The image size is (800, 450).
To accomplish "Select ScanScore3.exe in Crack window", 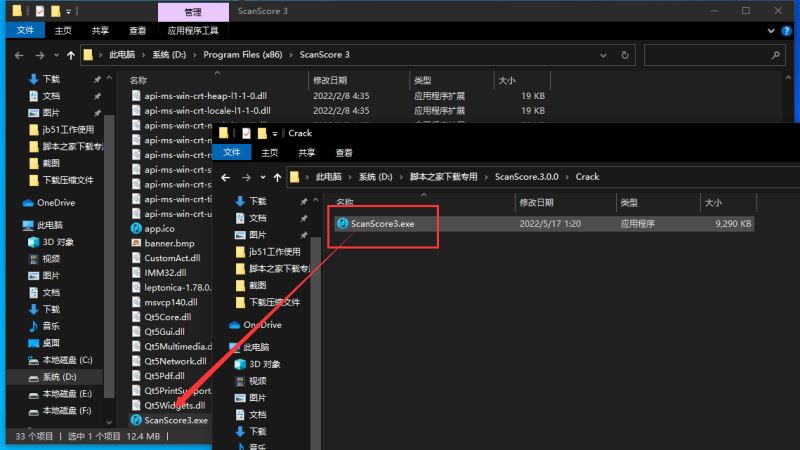I will tap(383, 223).
